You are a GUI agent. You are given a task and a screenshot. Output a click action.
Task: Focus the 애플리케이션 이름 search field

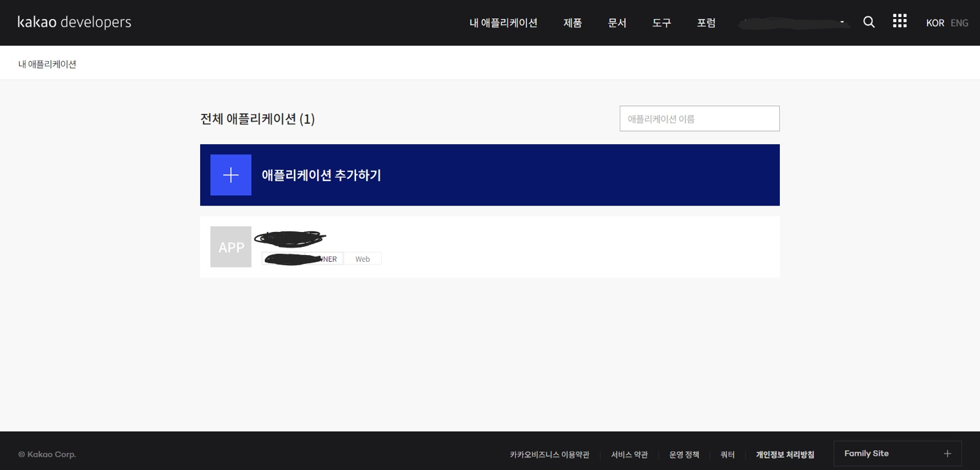(x=700, y=118)
